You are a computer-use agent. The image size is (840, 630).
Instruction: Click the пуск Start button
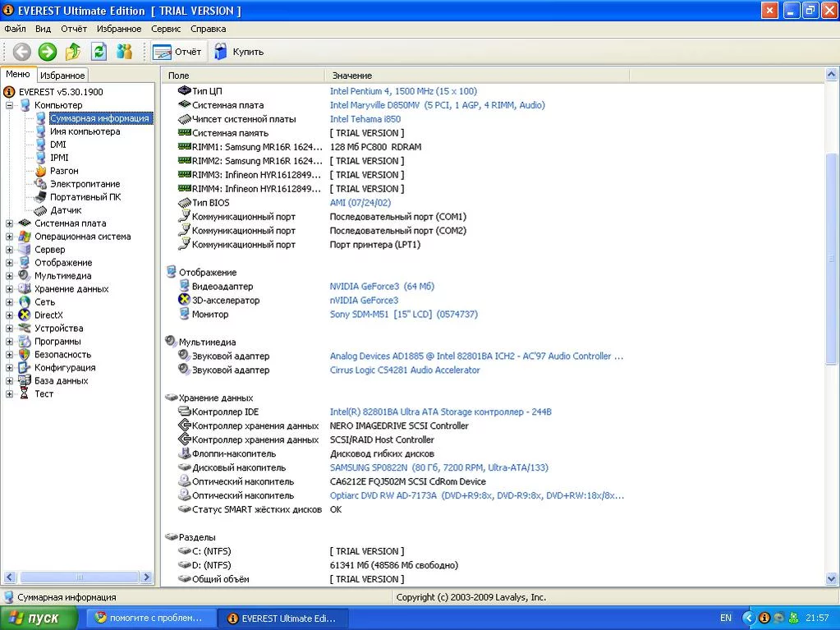pos(39,619)
